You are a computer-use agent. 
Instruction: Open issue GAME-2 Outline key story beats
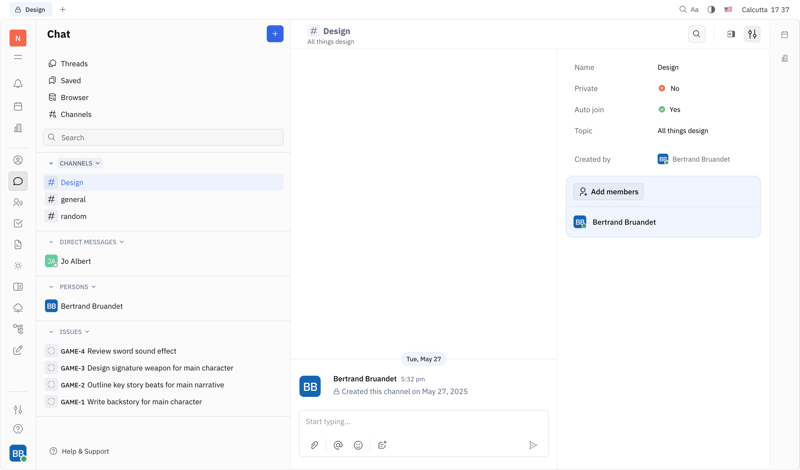click(163, 384)
